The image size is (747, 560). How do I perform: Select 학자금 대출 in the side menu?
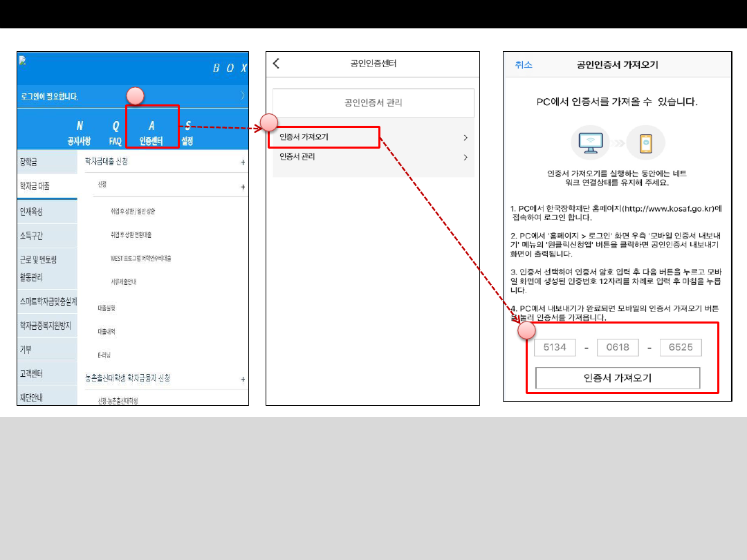click(x=47, y=186)
